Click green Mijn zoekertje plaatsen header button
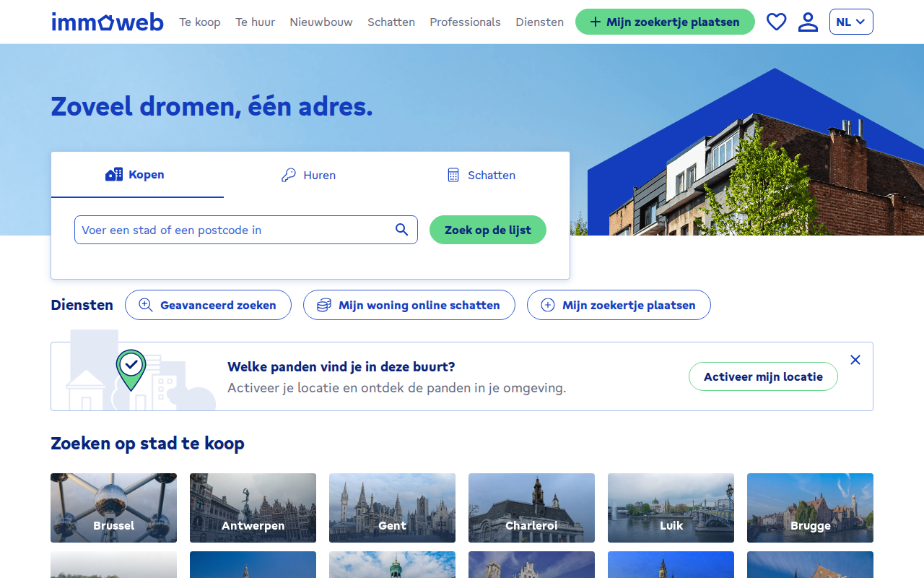The height and width of the screenshot is (578, 924). [665, 22]
